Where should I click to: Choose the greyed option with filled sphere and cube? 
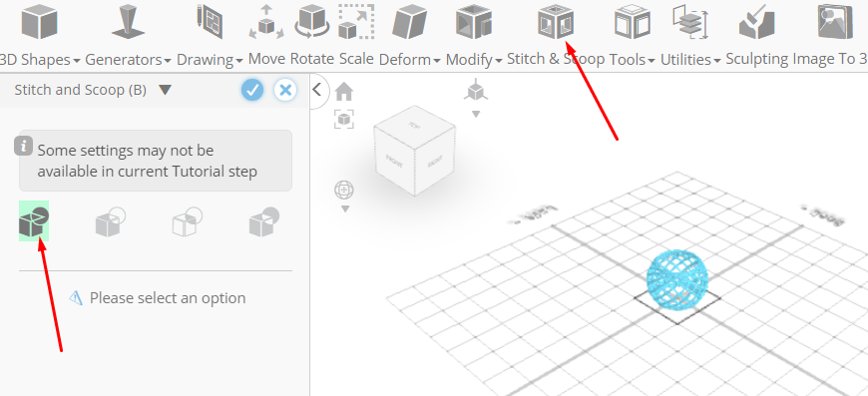pos(264,221)
